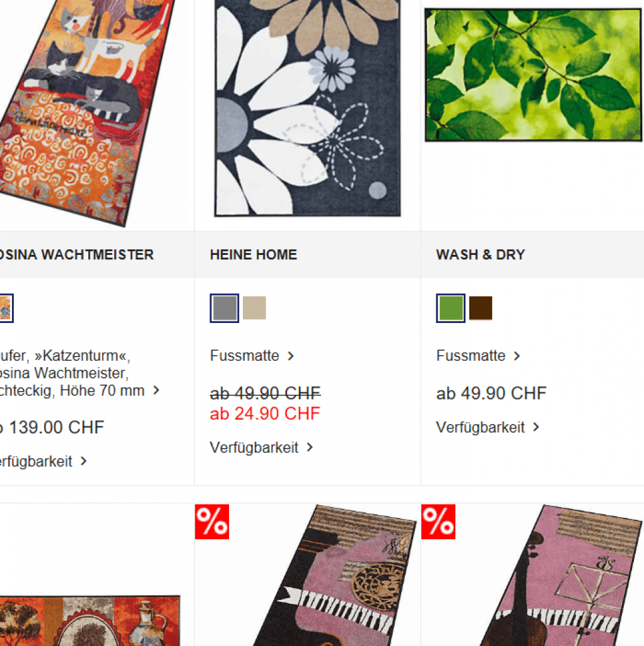This screenshot has height=646, width=644.
Task: Select the beige color swatch for Heine Home
Action: 254,308
